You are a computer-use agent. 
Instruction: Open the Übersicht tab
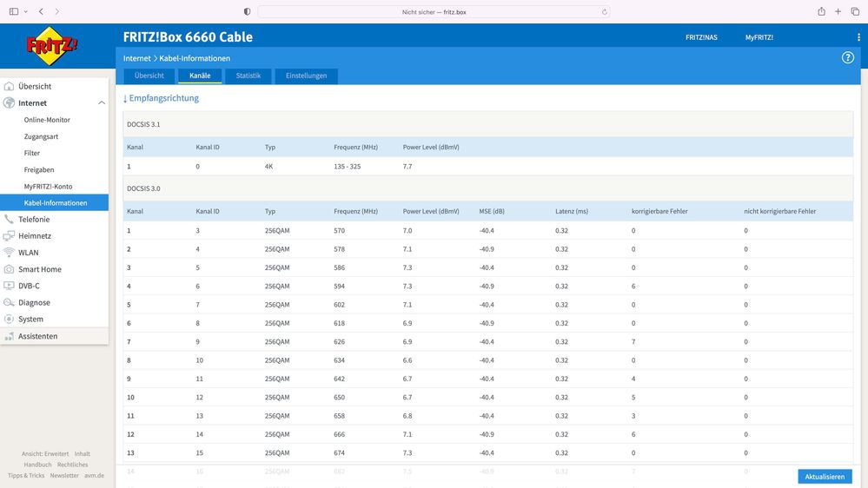pyautogui.click(x=149, y=76)
